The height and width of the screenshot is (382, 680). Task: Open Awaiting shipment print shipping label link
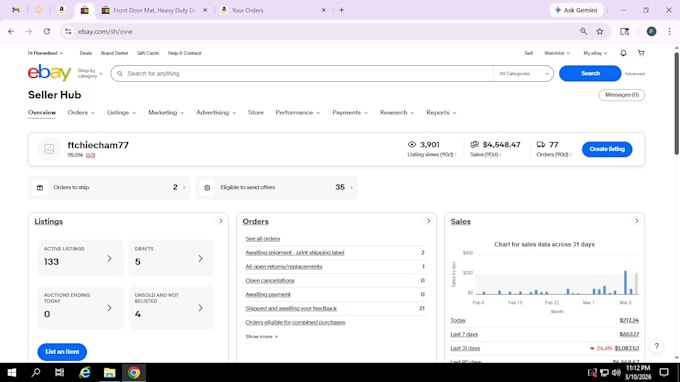tap(294, 253)
